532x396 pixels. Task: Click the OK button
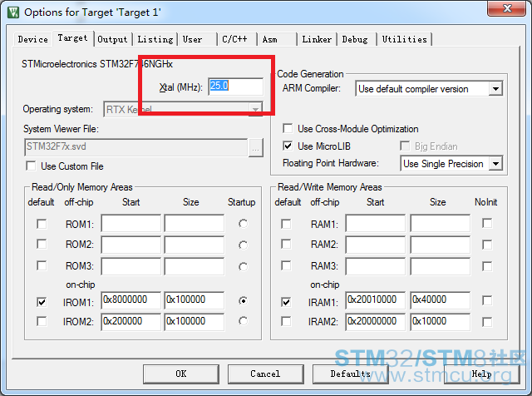(x=181, y=374)
